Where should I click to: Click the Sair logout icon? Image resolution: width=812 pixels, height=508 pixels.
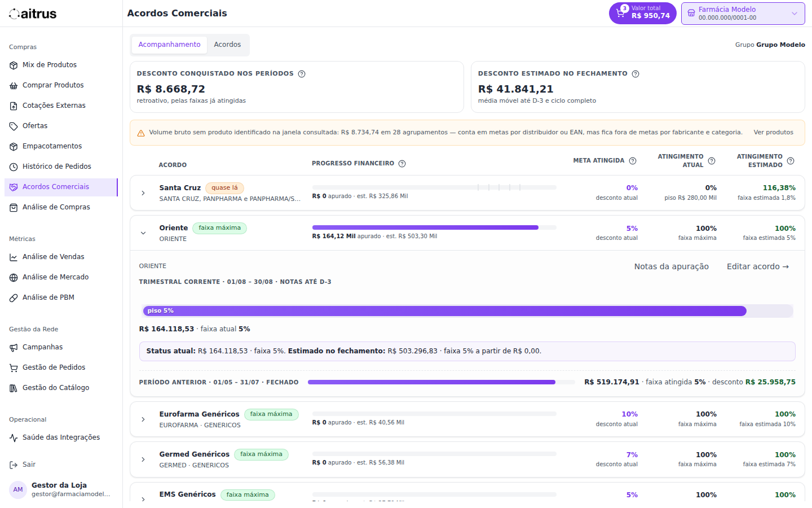(14, 465)
